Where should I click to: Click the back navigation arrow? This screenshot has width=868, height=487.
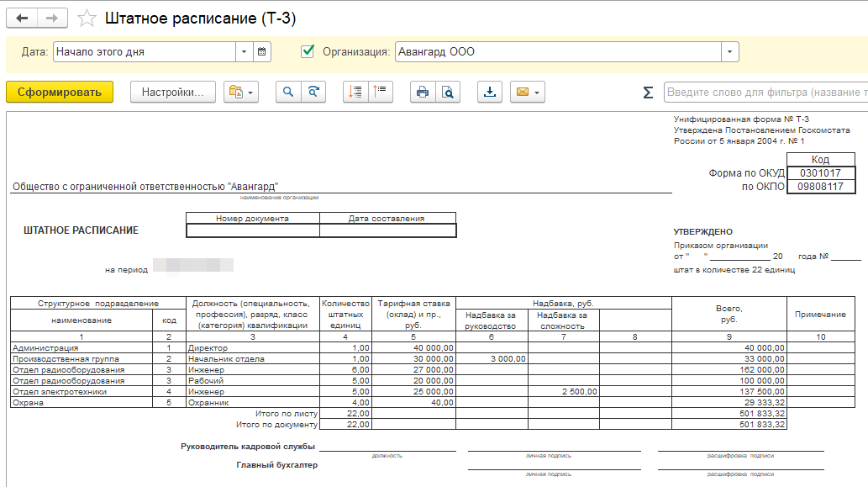[x=22, y=18]
